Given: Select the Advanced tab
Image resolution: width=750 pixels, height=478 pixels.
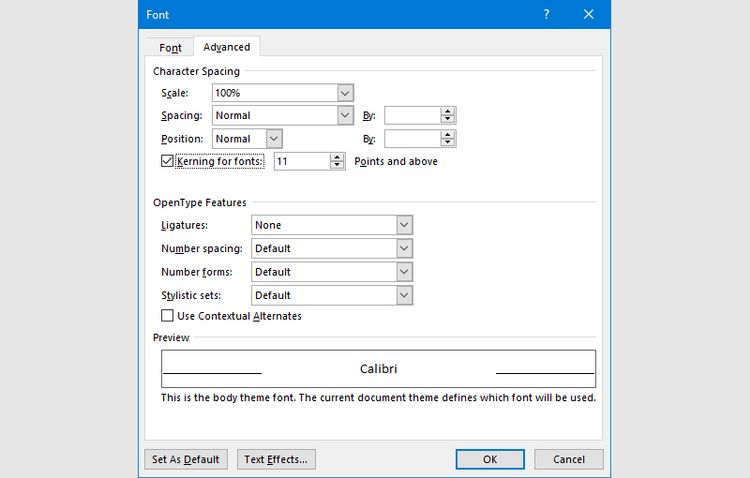Looking at the screenshot, I should coord(227,47).
